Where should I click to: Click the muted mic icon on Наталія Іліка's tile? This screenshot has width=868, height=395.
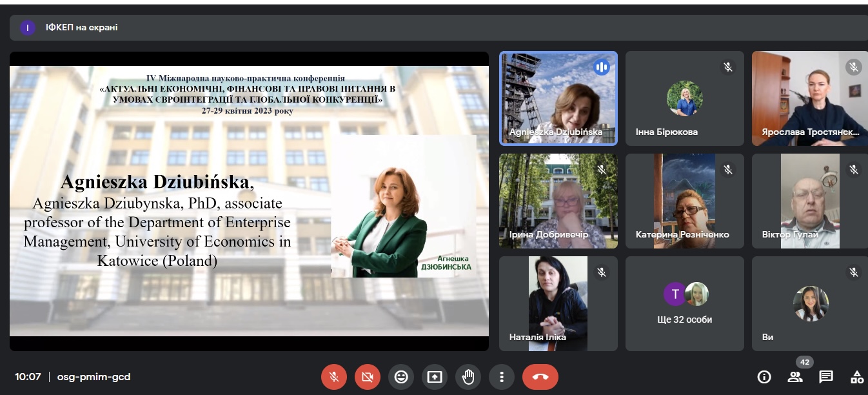602,272
